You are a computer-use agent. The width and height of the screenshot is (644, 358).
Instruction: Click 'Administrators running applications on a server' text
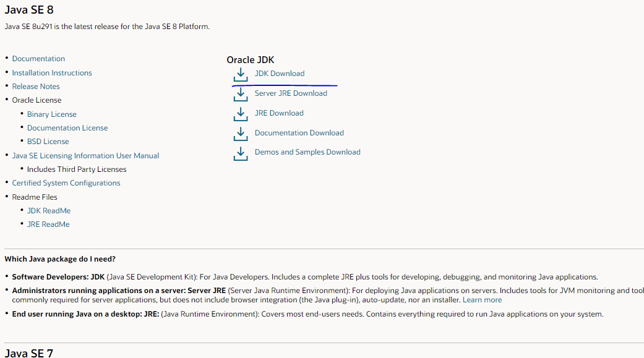click(98, 290)
